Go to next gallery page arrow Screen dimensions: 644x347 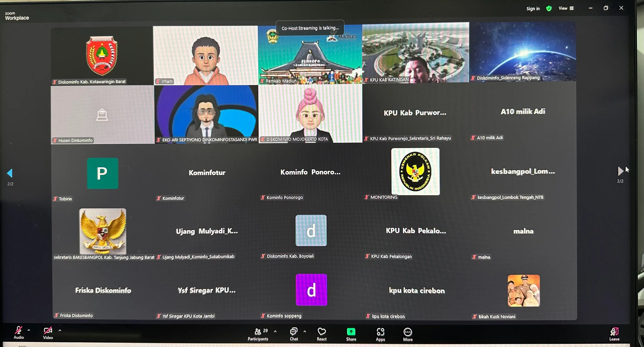[x=620, y=171]
